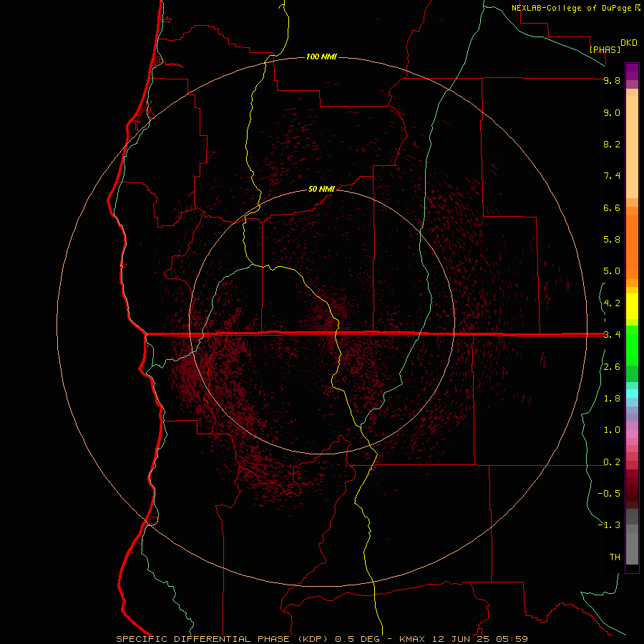Click the 5.8 value on the scale
644x644 pixels.
tap(612, 240)
